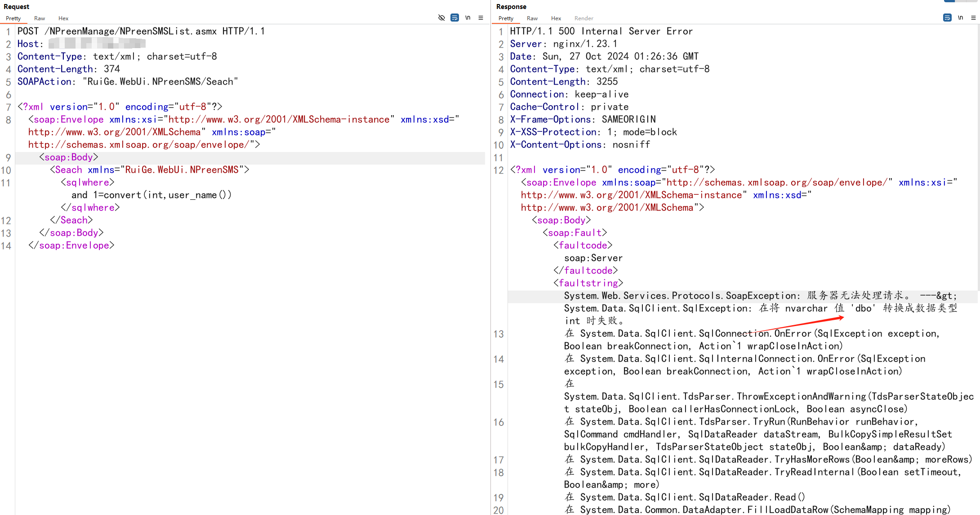The width and height of the screenshot is (980, 515).
Task: Toggle word wrap in Response panel
Action: (947, 18)
